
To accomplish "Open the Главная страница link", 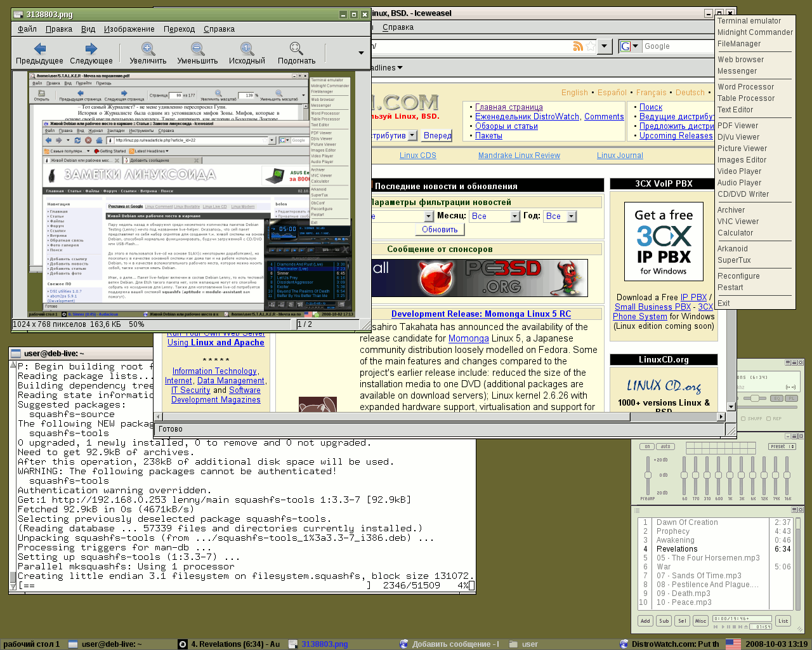I will (509, 107).
